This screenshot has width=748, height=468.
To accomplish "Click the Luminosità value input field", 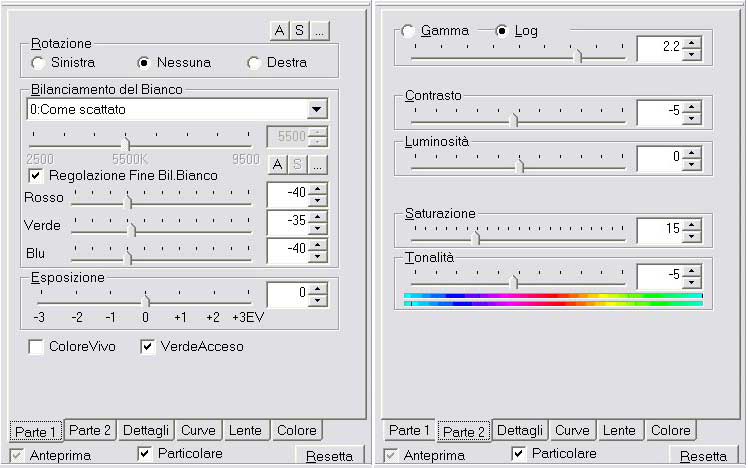I will 658,157.
